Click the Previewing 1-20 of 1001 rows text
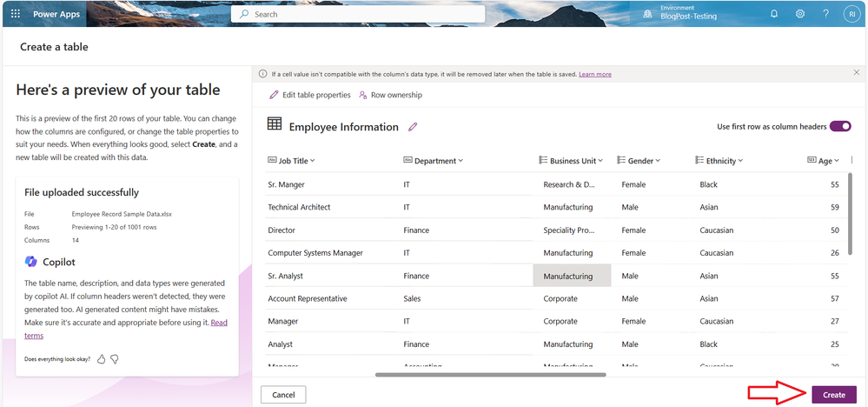 (114, 227)
